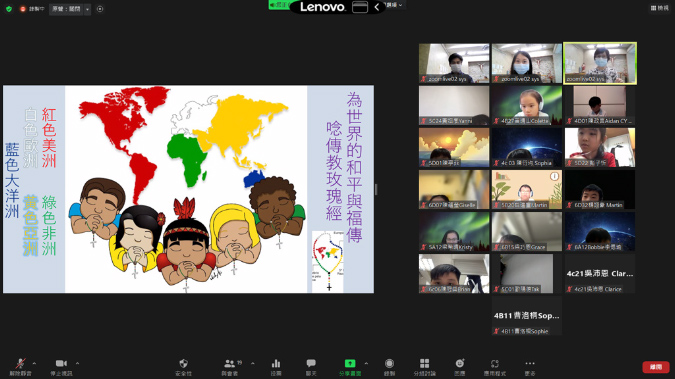Expand share screen options arrow
The image size is (675, 379).
366,363
